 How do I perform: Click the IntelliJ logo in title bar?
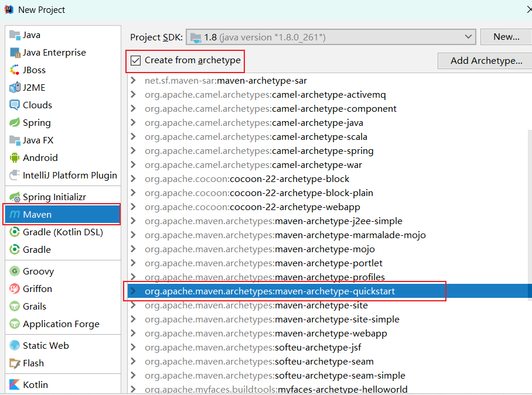click(9, 9)
